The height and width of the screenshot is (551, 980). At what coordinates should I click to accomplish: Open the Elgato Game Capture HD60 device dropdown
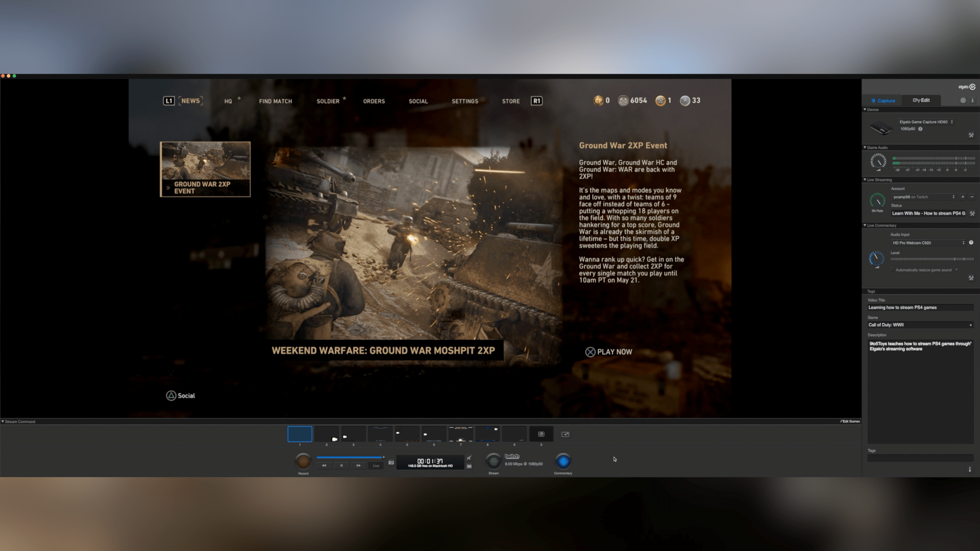click(926, 122)
